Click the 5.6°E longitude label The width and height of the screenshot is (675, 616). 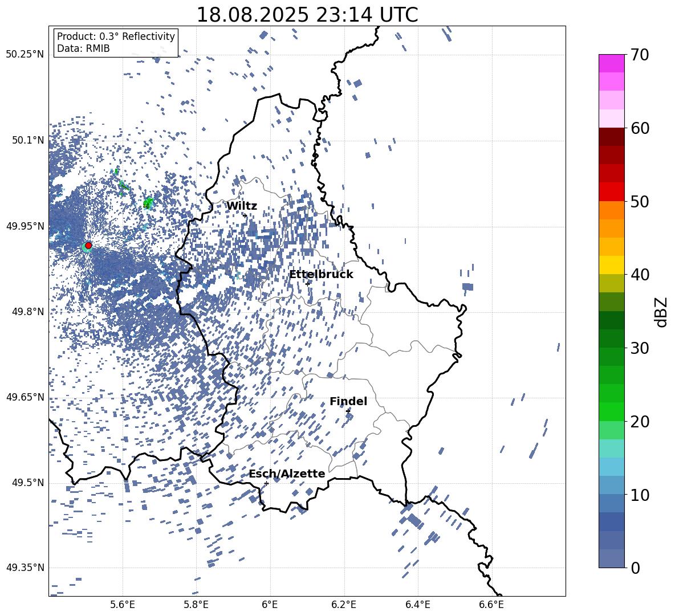pyautogui.click(x=123, y=605)
